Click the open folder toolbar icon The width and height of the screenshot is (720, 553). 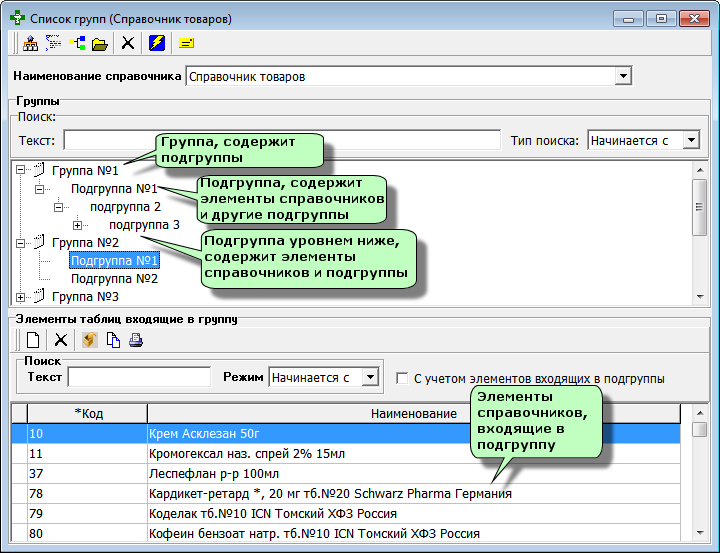pos(100,44)
